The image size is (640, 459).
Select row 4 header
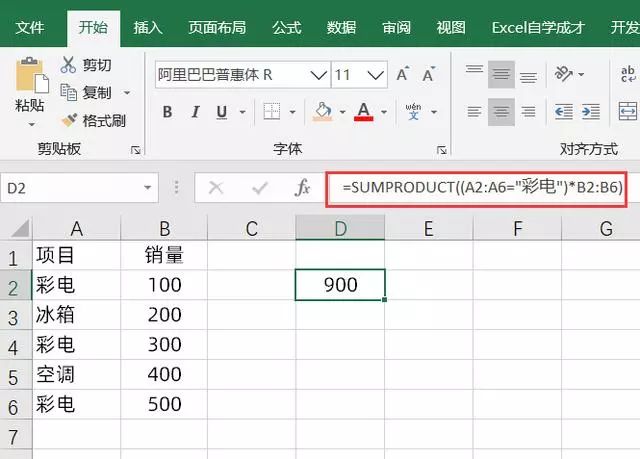[x=15, y=345]
